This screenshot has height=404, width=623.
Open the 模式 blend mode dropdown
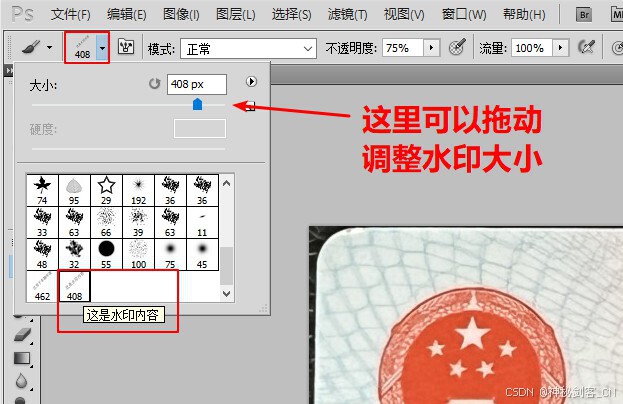248,48
